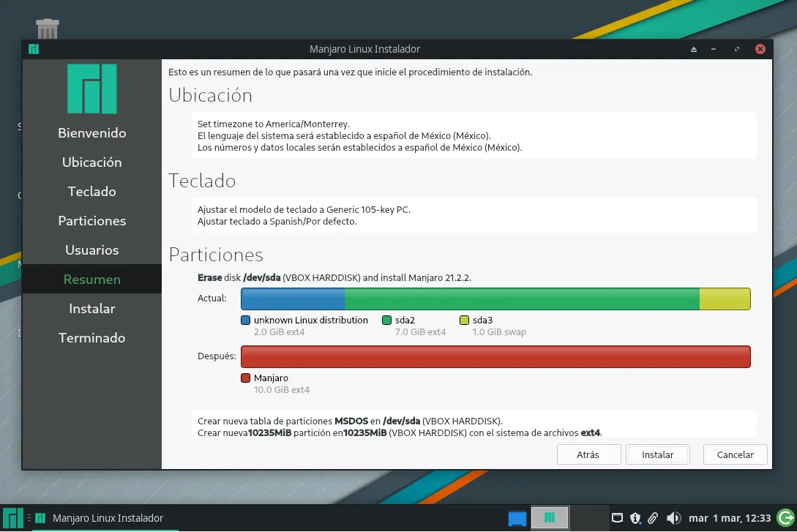Screen dimensions: 797x532
Task: Click the Cancelar button
Action: [735, 454]
